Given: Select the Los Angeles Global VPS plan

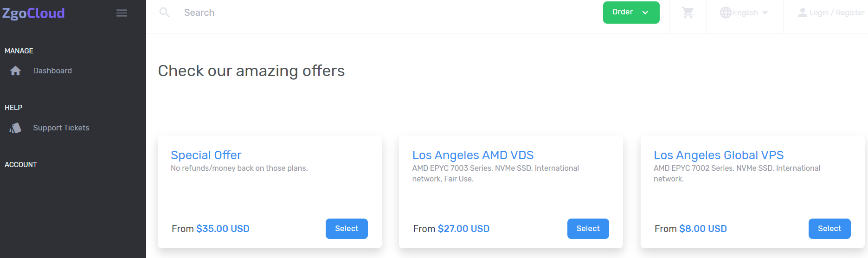Looking at the screenshot, I should [x=829, y=229].
